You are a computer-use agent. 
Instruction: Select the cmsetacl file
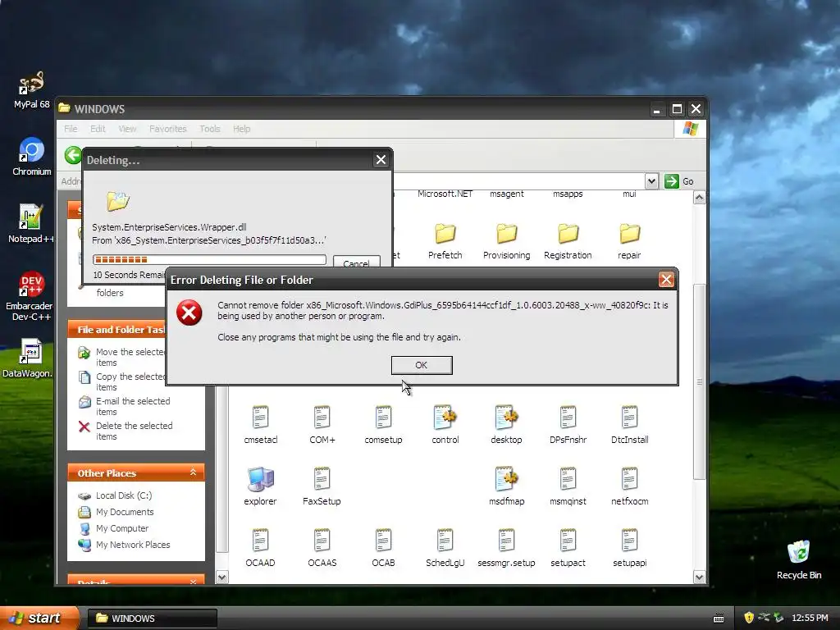260,425
